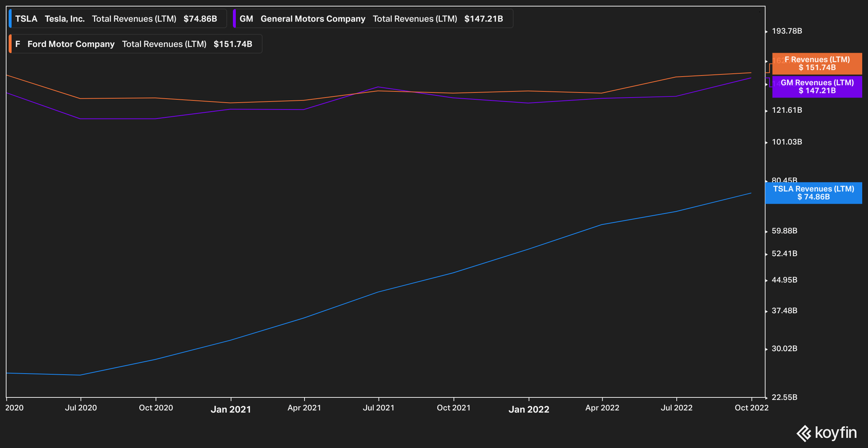
Task: Click the Jul 2022 axis label
Action: [676, 408]
